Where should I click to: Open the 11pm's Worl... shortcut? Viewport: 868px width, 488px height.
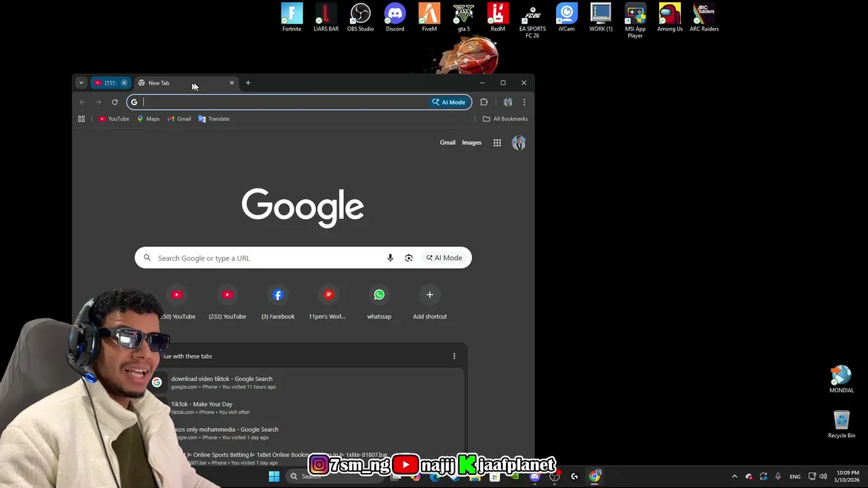[328, 302]
